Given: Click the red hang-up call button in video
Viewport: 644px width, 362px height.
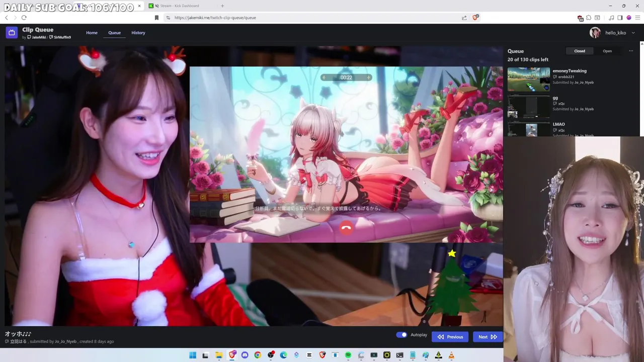Looking at the screenshot, I should click(346, 228).
